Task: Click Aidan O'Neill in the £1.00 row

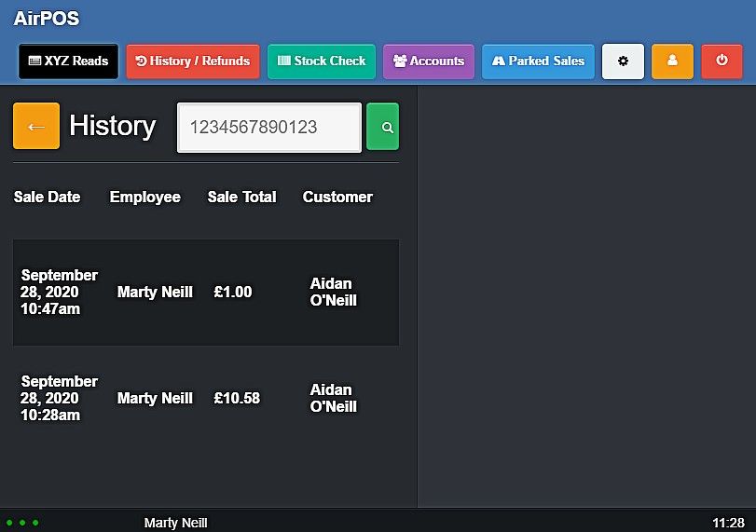Action: click(x=333, y=292)
